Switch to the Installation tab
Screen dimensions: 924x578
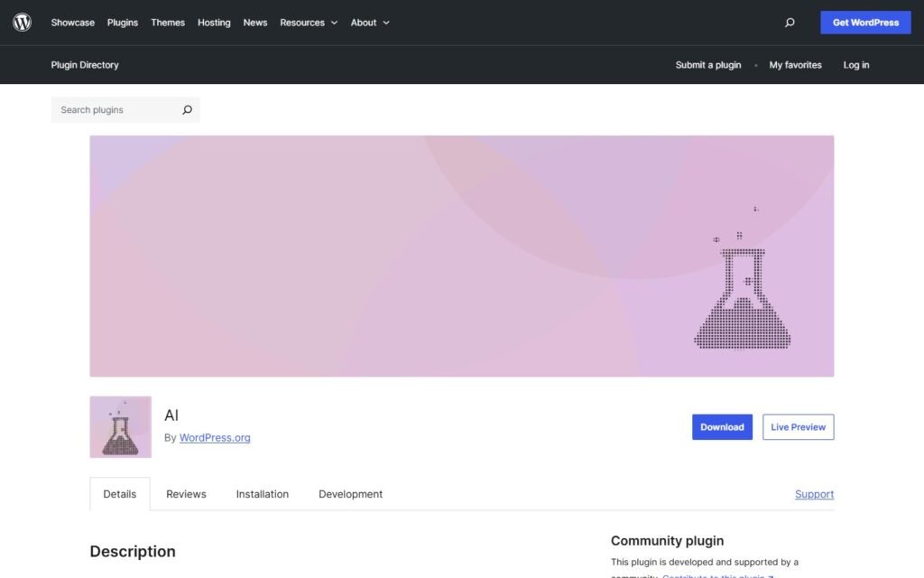coord(263,494)
